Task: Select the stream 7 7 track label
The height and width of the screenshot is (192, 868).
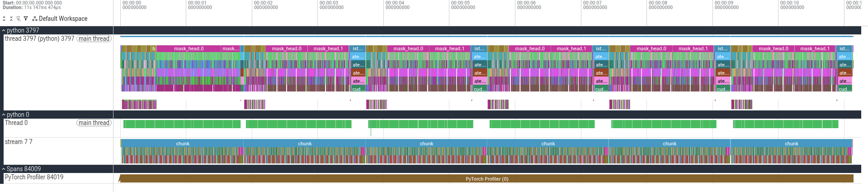Action: click(19, 142)
